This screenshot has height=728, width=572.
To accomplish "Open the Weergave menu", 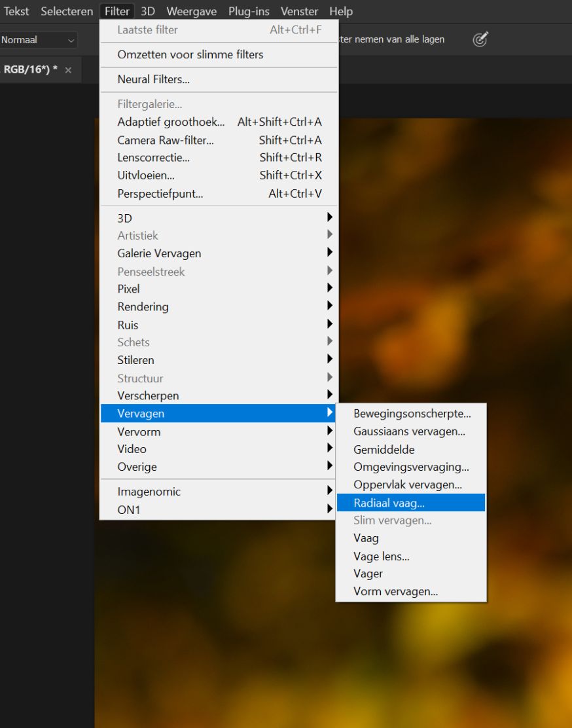I will tap(191, 11).
